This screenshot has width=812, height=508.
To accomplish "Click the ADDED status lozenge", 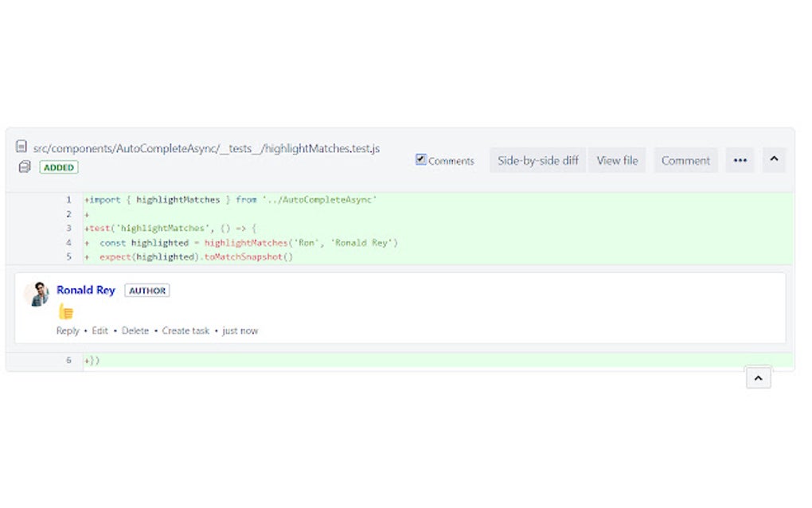I will (x=58, y=167).
